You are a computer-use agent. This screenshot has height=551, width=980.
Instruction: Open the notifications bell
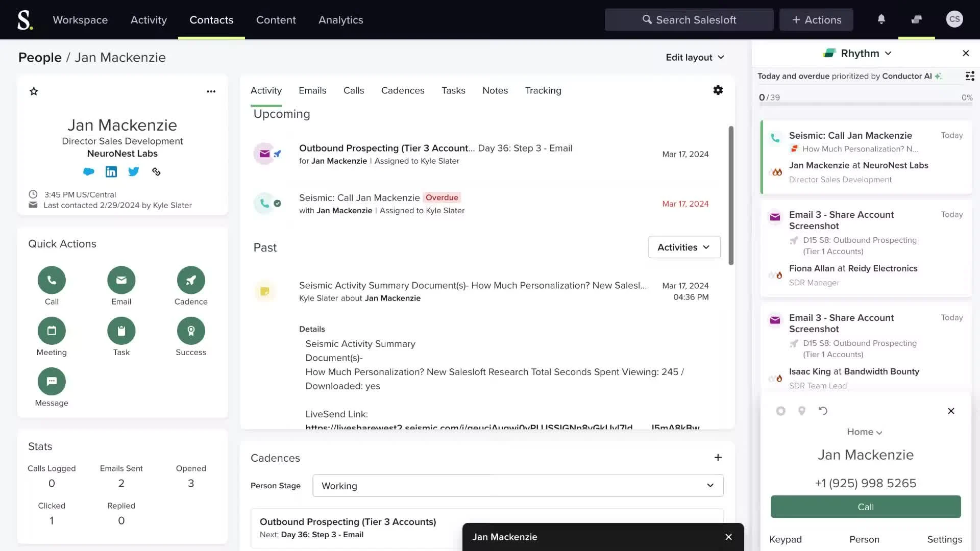click(881, 19)
